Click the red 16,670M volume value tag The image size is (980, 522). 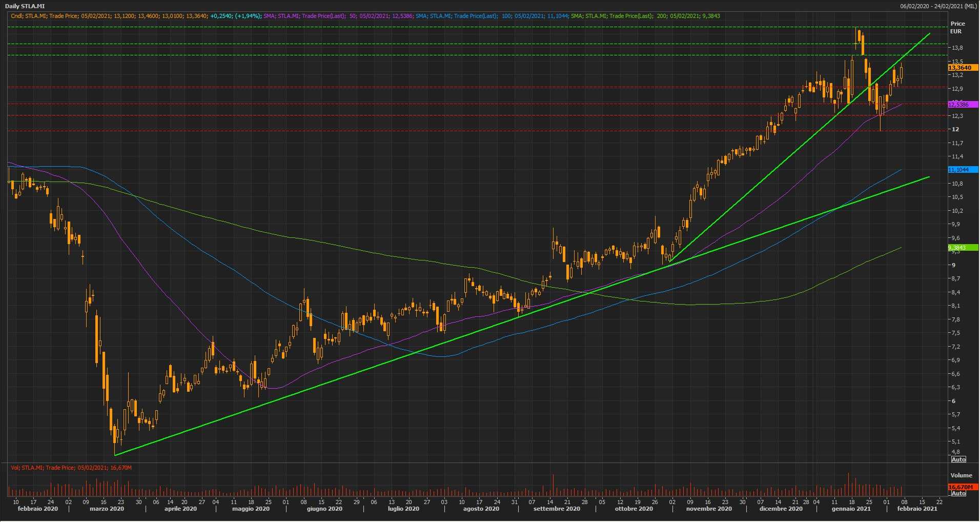(x=962, y=487)
